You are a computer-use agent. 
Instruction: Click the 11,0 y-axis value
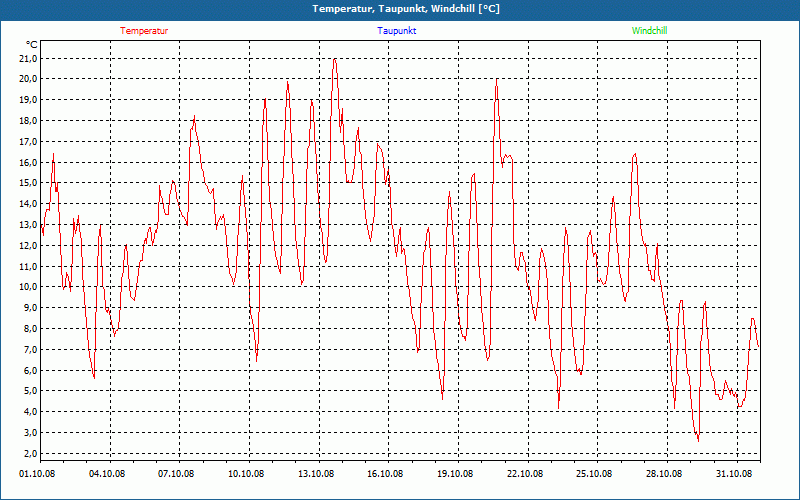tap(28, 266)
